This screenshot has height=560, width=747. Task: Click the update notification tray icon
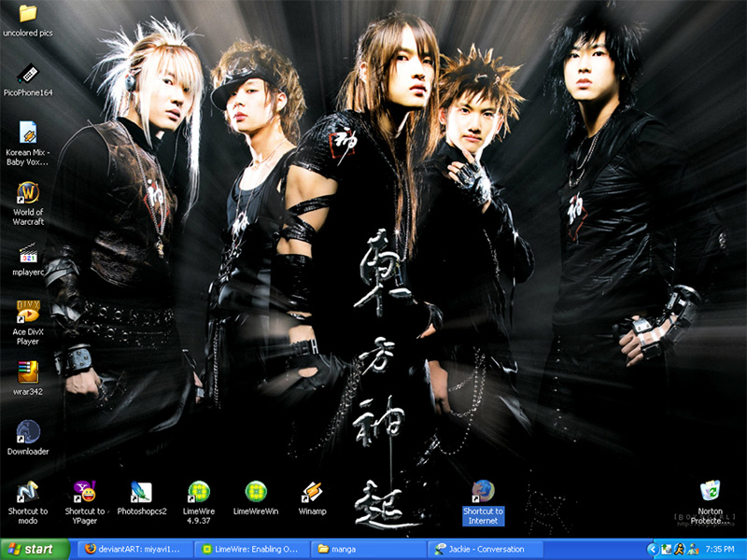(666, 550)
